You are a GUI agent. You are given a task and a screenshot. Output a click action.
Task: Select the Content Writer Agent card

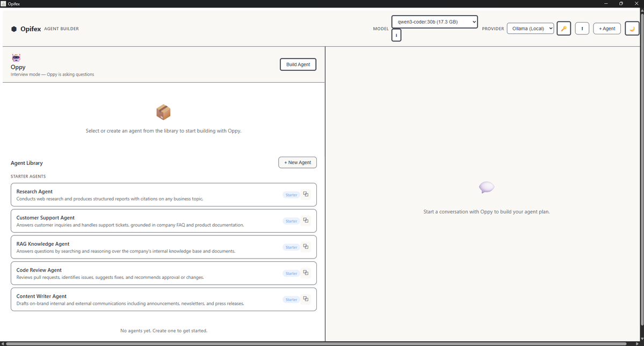(x=163, y=300)
